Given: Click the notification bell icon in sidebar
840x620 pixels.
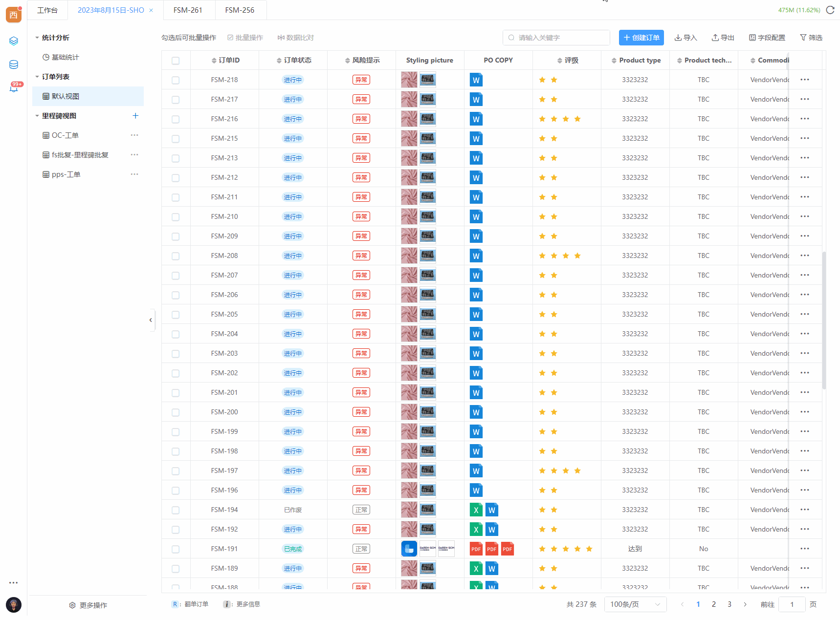Looking at the screenshot, I should pyautogui.click(x=14, y=88).
